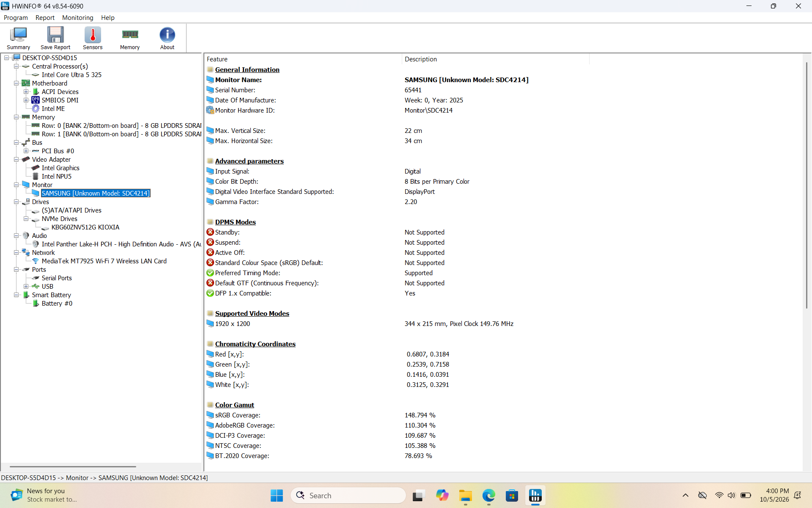Viewport: 812px width, 508px height.
Task: Open the Sensors thermometer icon
Action: (93, 38)
